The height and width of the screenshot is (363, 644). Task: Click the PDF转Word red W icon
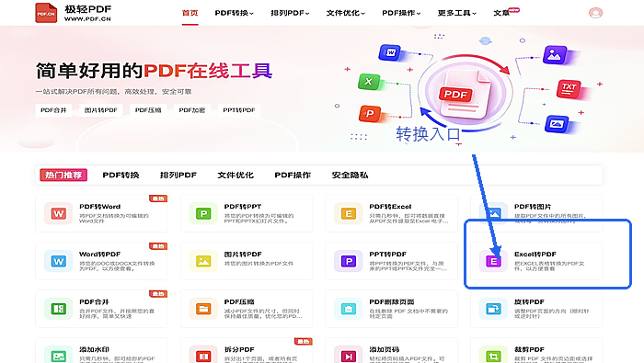58,213
